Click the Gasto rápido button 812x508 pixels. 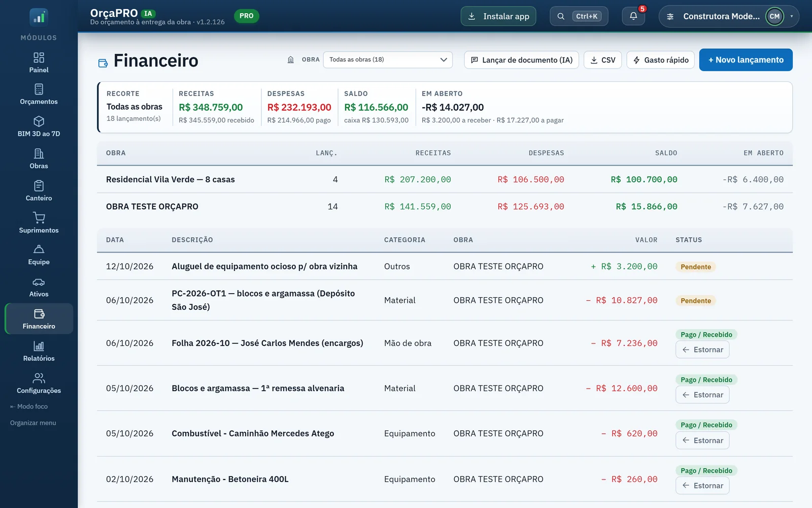[x=661, y=60]
